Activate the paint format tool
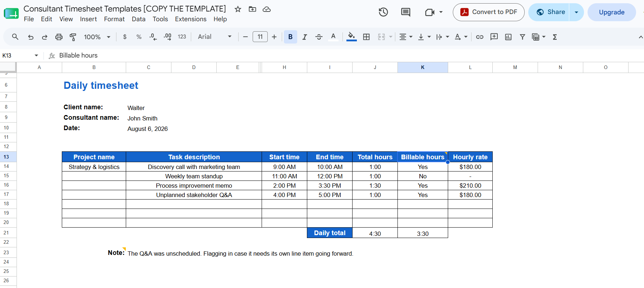The width and height of the screenshot is (644, 288). pos(73,37)
